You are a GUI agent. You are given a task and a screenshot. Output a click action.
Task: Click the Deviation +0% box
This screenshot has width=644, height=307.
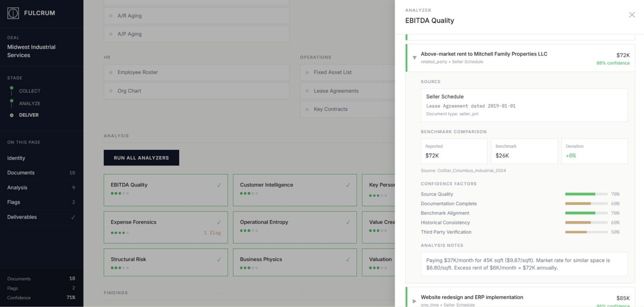(594, 151)
